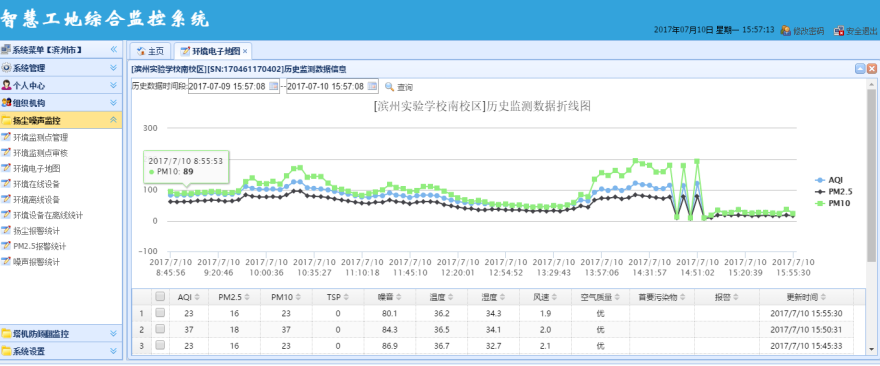Image resolution: width=880 pixels, height=366 pixels.
Task: Expand the 系统管理 menu section
Action: coord(113,68)
